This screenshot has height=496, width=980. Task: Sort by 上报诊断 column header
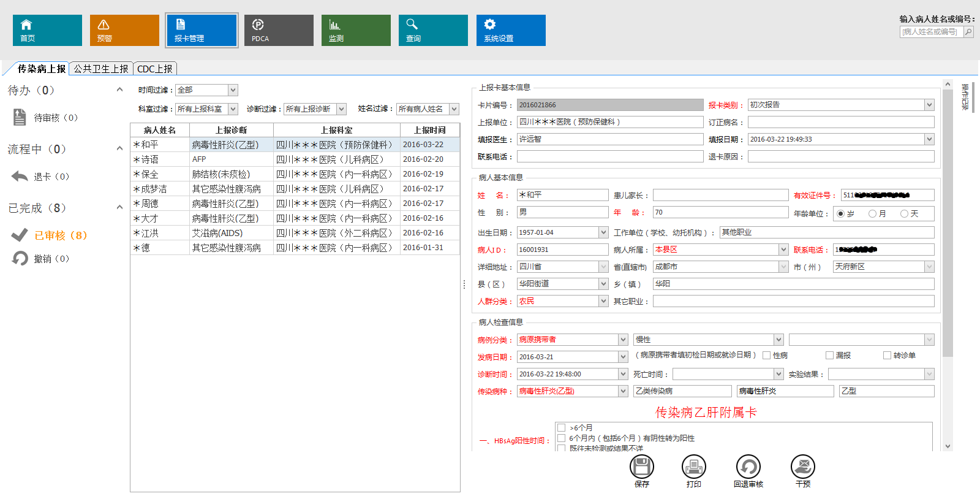[x=232, y=130]
